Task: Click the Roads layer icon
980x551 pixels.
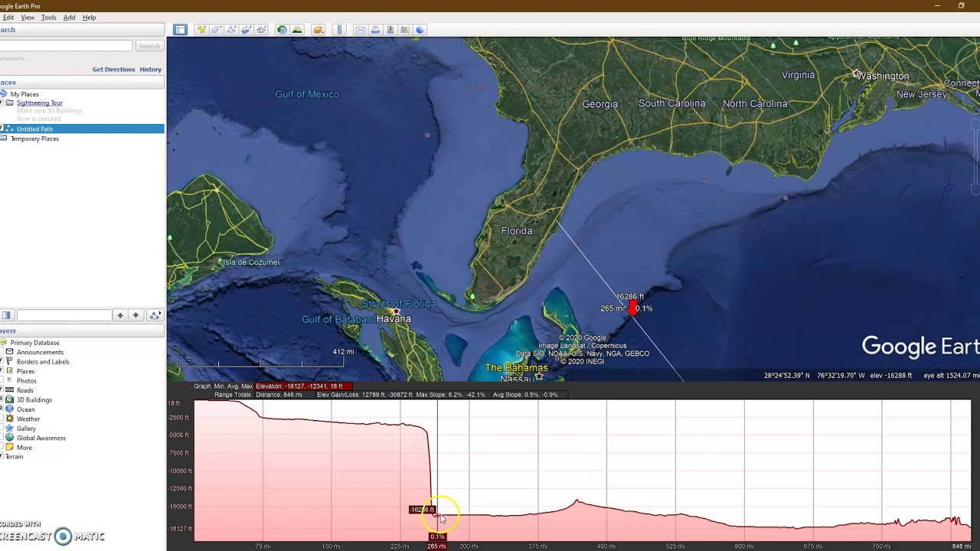Action: (10, 390)
